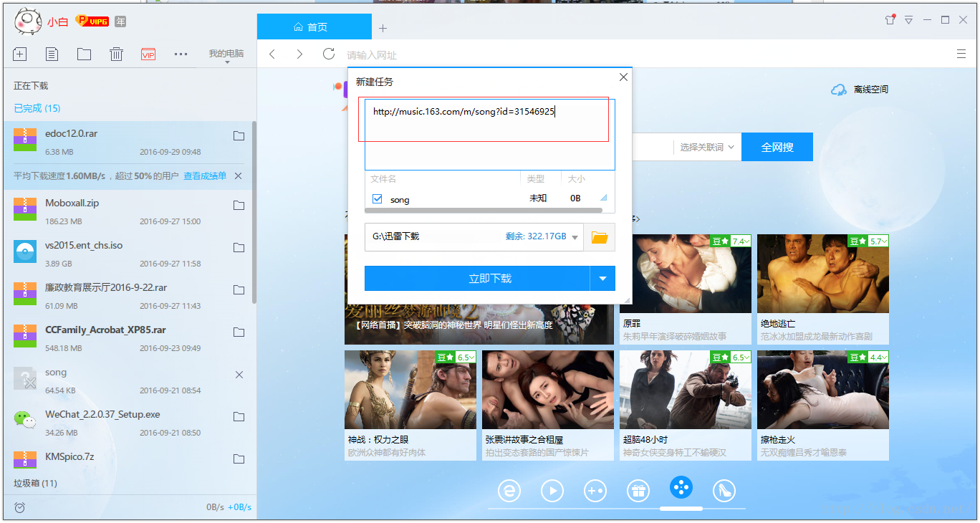Open folder for WeChat_2.2.0.37_Setup.exe
The width and height of the screenshot is (980, 523).
tap(239, 417)
